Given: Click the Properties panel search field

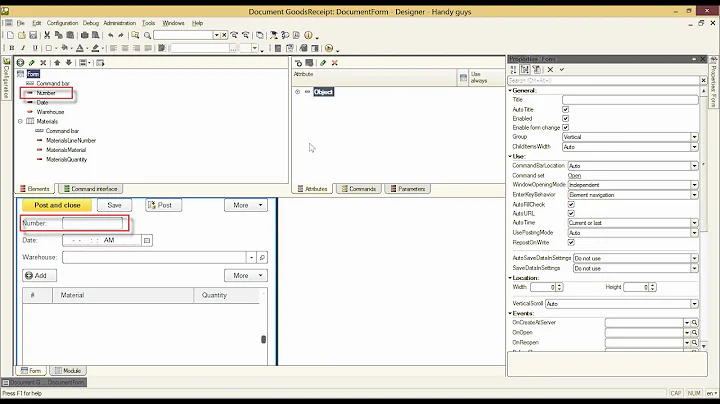Looking at the screenshot, I should coord(603,80).
